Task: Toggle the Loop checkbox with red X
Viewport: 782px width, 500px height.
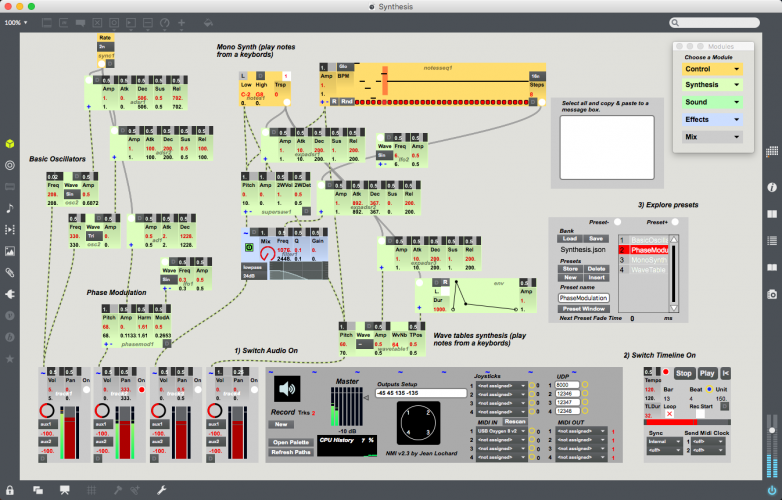Action: tap(669, 414)
